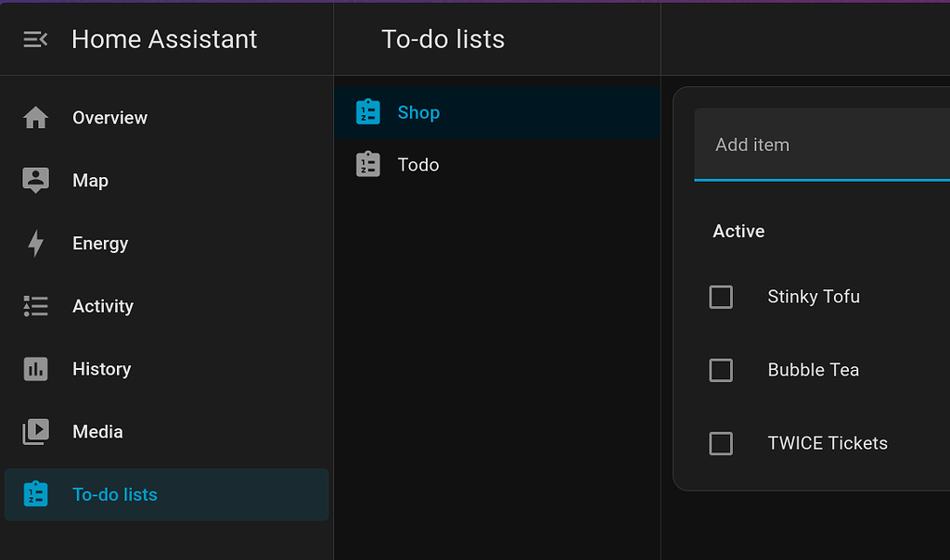Viewport: 950px width, 560px height.
Task: Click the To-do lists clipboard icon in sidebar
Action: pyautogui.click(x=35, y=494)
